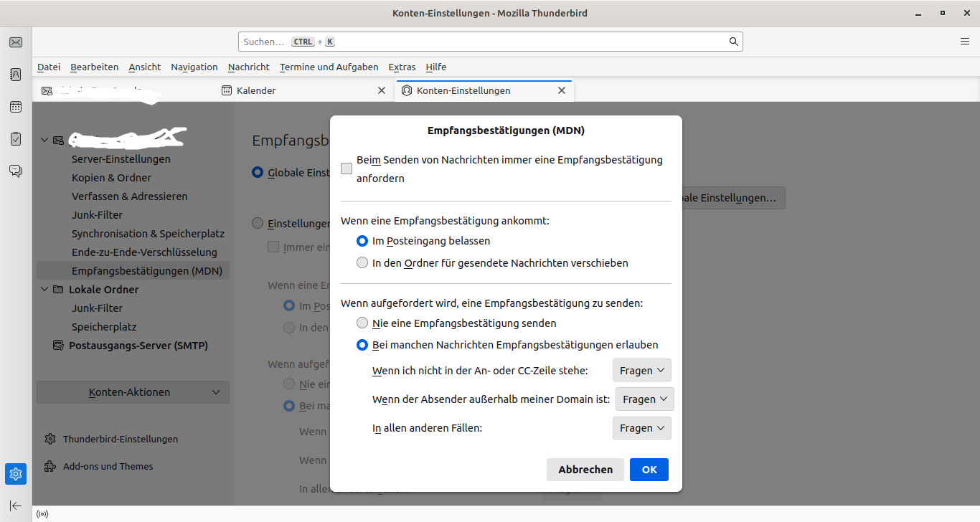Open the hamburger app menu
The width and height of the screenshot is (980, 522).
965,42
